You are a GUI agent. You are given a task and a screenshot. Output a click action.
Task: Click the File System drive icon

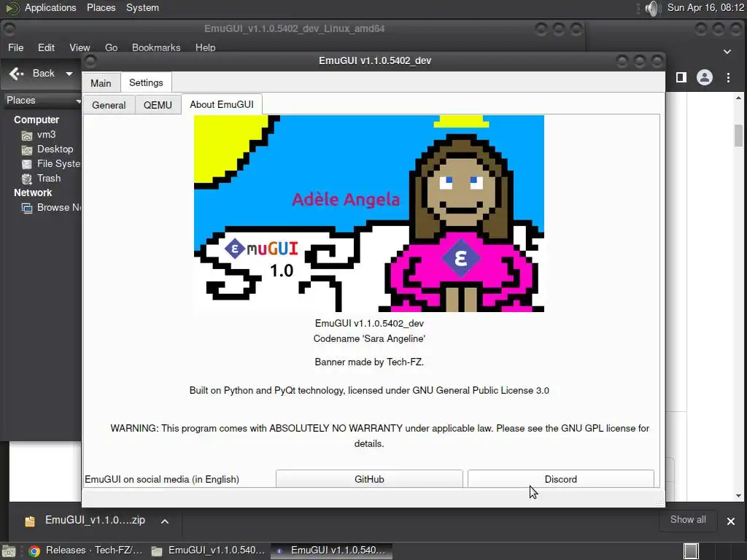click(27, 165)
